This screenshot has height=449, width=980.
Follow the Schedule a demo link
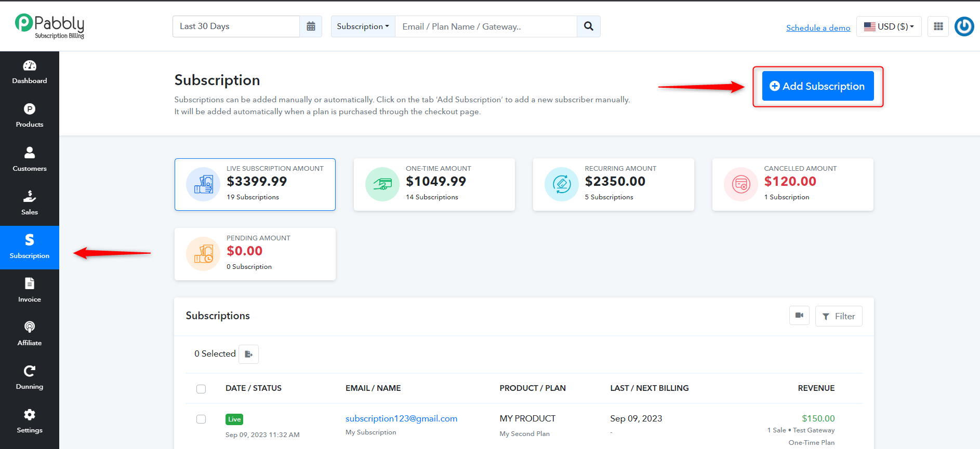(x=818, y=28)
